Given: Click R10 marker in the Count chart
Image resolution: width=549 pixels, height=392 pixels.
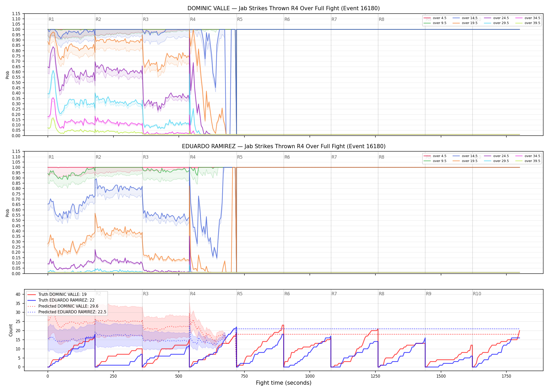Looking at the screenshot, I should [x=477, y=294].
